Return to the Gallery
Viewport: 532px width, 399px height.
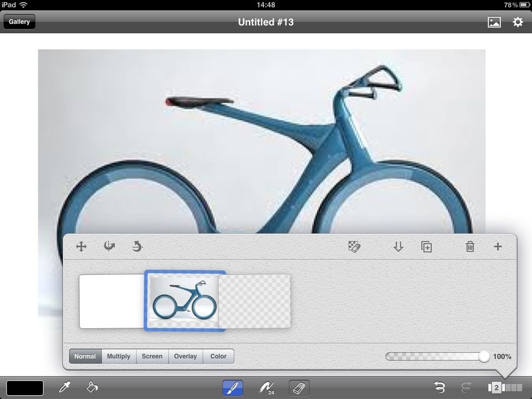tap(19, 22)
